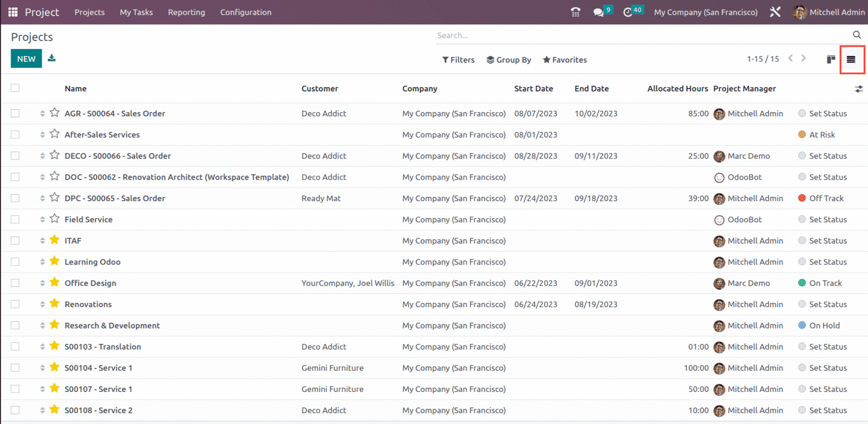
Task: Click the search magnifier icon
Action: point(857,35)
